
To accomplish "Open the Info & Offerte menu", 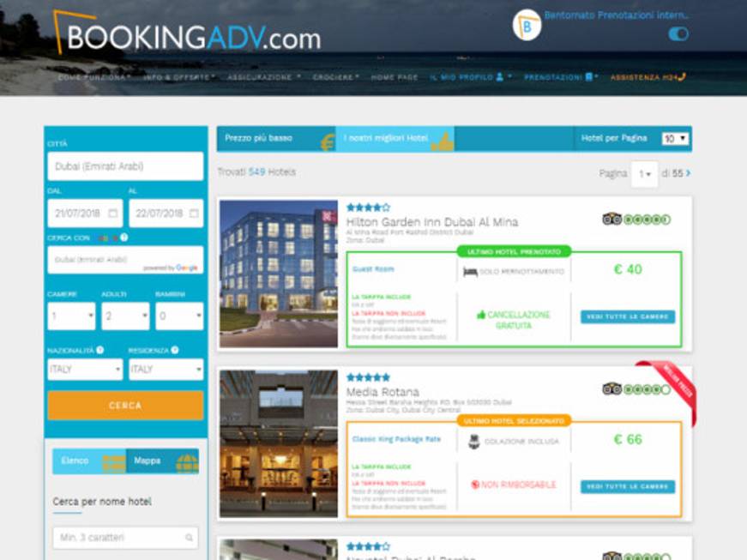I will click(179, 77).
